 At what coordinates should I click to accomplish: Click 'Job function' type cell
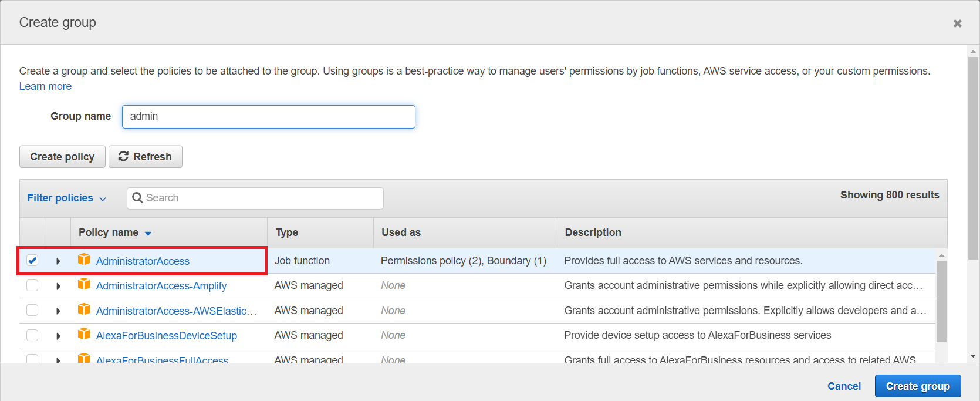click(x=302, y=261)
